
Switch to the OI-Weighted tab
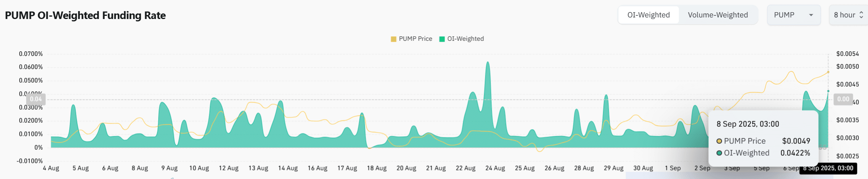tap(648, 15)
